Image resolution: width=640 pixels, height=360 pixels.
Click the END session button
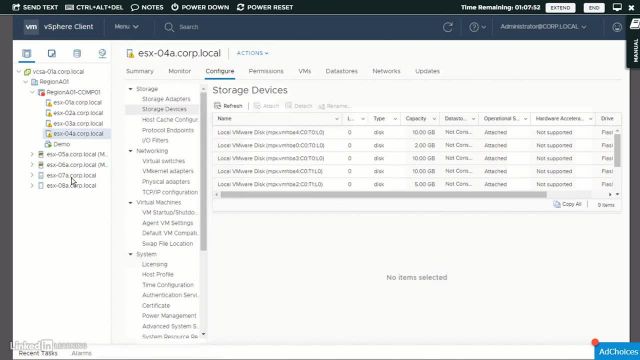coord(594,8)
